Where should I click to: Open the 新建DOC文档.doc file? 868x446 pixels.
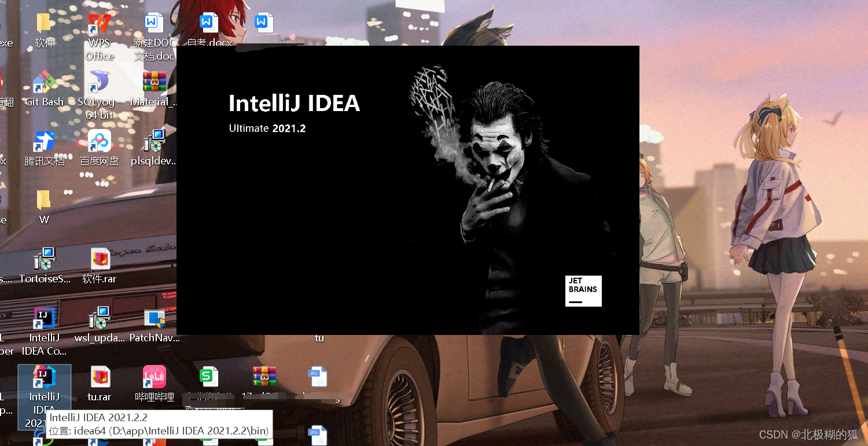point(155,36)
